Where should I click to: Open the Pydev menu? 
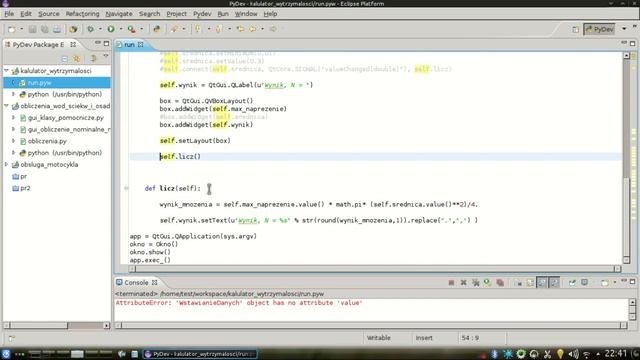pos(202,14)
